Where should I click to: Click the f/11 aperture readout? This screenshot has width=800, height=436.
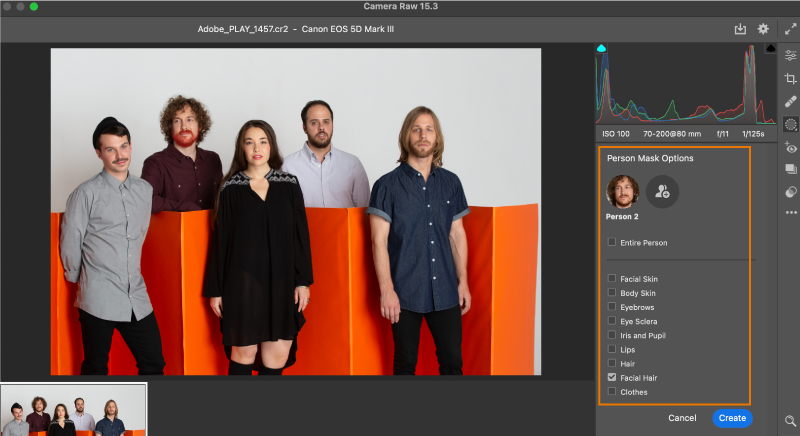[x=722, y=134]
